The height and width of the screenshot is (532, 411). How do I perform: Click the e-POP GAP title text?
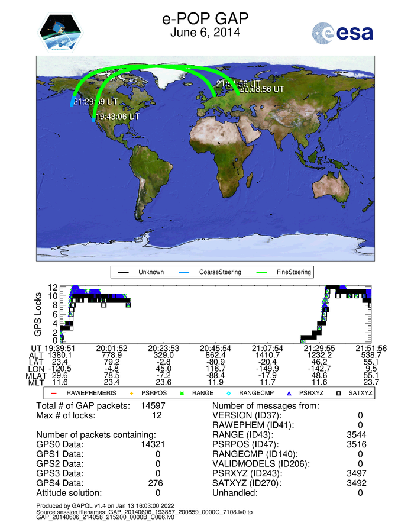(x=205, y=19)
